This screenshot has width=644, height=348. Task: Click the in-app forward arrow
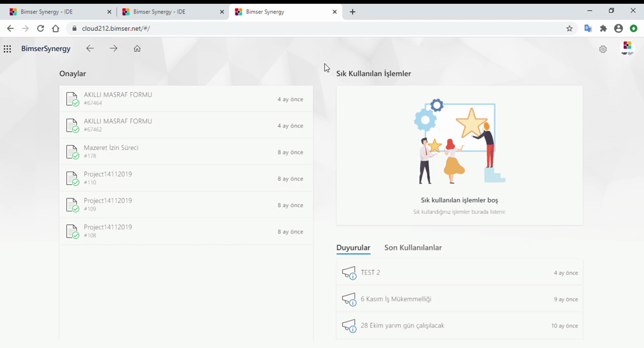click(113, 49)
